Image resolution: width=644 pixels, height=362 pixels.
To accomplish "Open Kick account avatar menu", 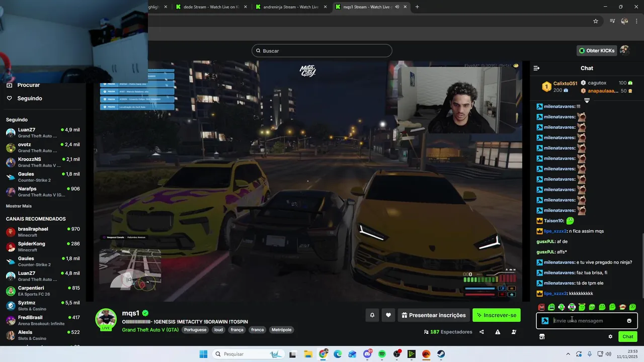I will click(624, 50).
